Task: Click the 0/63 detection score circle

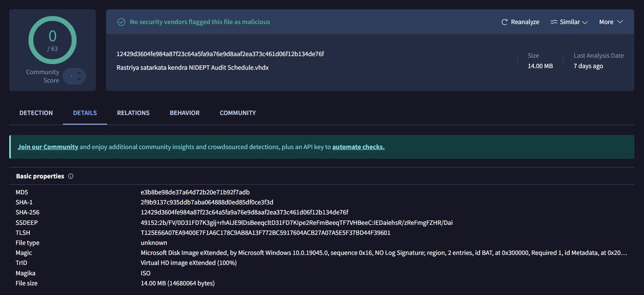Action: click(52, 39)
